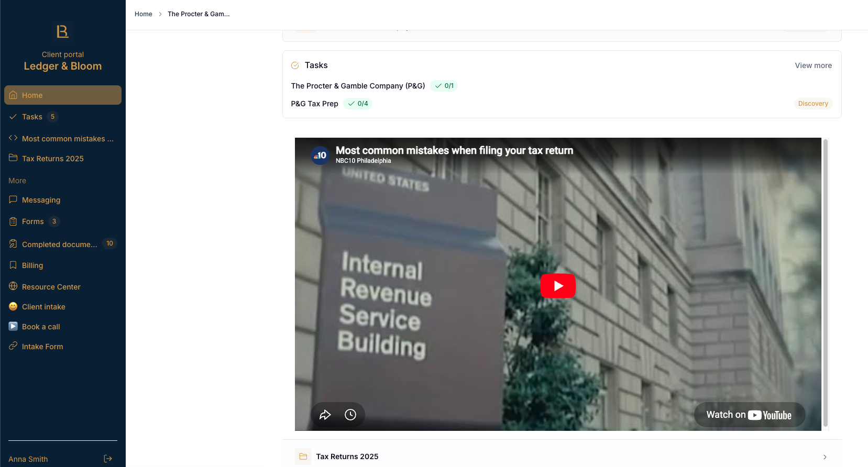Click the Ledger & Bloom portal name
This screenshot has height=467, width=868.
click(x=63, y=66)
